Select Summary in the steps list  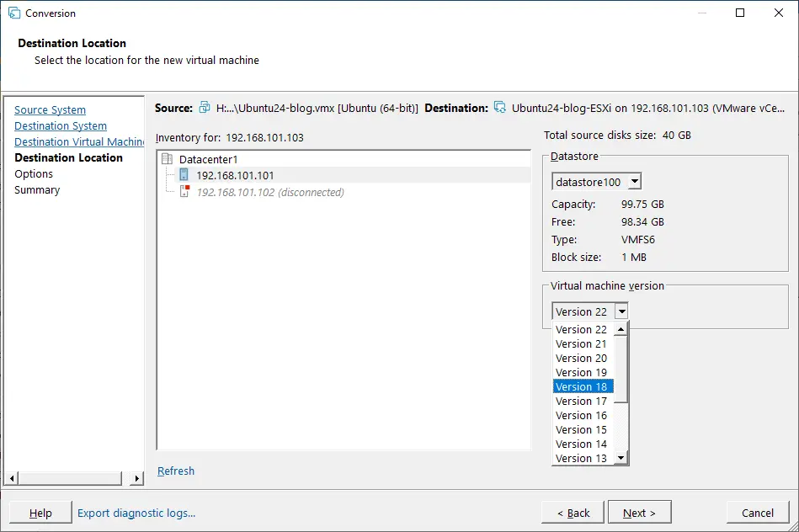point(37,189)
